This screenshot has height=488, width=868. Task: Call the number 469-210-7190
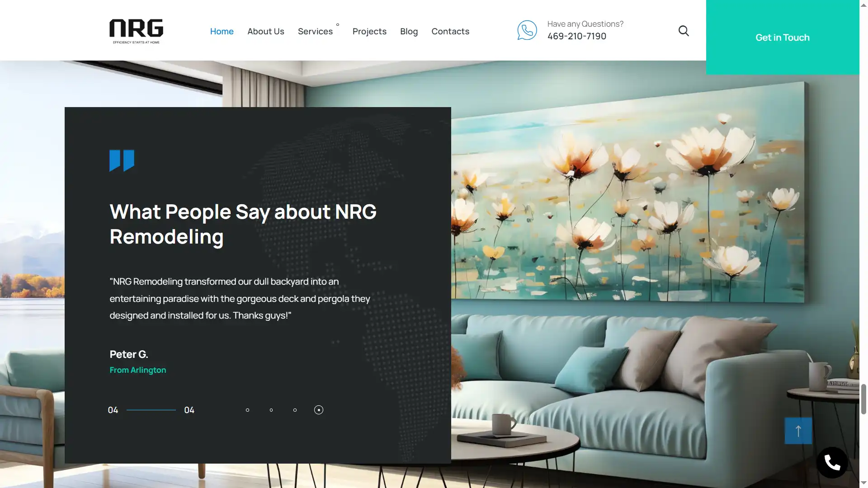tap(576, 36)
